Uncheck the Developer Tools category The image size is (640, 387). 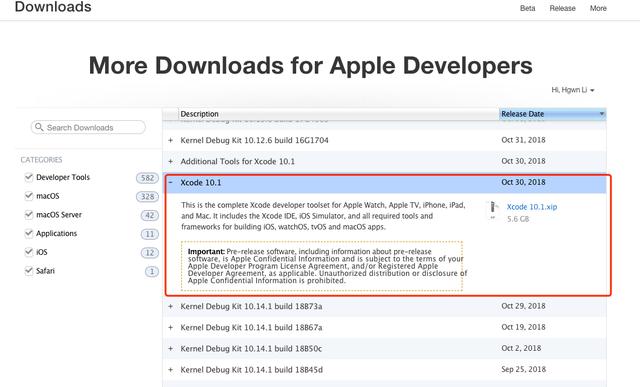click(29, 177)
